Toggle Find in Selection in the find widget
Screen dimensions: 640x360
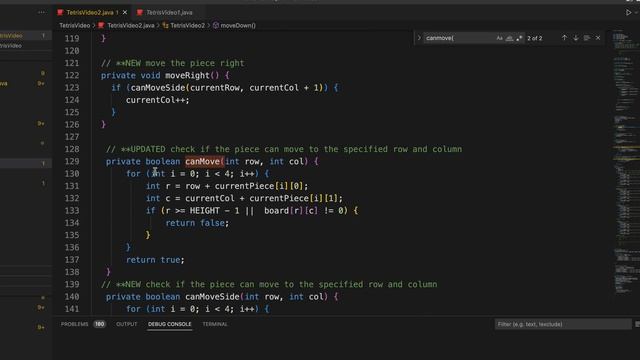tap(587, 38)
